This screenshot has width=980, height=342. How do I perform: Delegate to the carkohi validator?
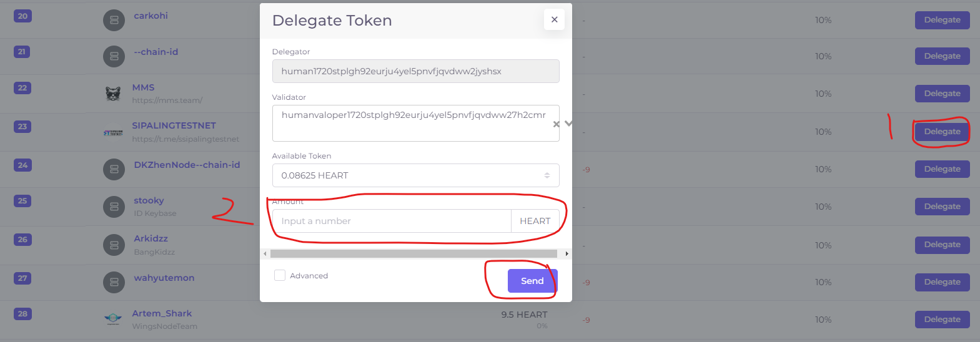[x=942, y=20]
